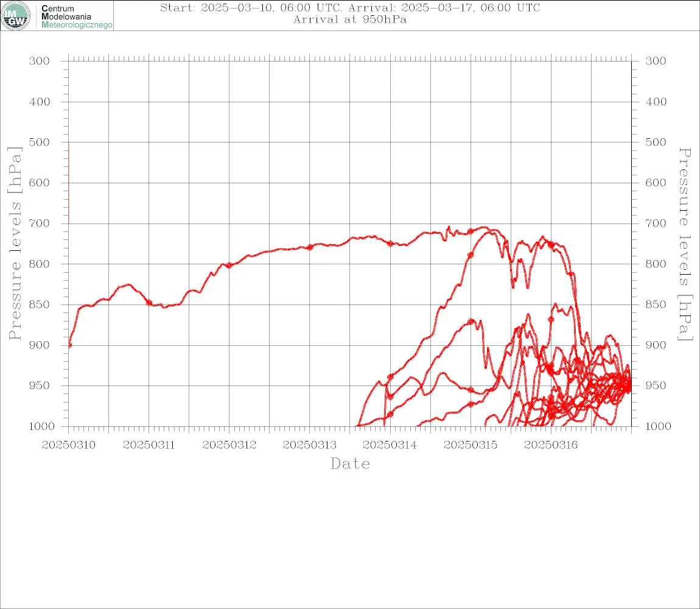Click the left axis 1000 label

pos(41,426)
